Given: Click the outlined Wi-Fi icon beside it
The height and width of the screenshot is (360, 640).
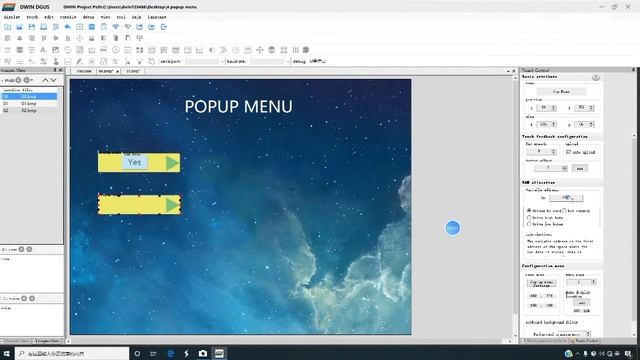Looking at the screenshot, I should pos(128,27).
